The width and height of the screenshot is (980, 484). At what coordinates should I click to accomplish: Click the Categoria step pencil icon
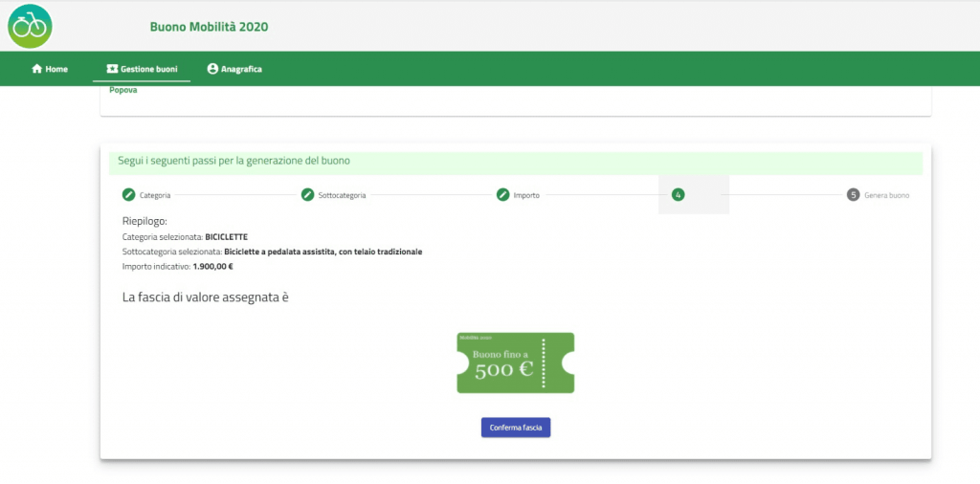[x=128, y=195]
